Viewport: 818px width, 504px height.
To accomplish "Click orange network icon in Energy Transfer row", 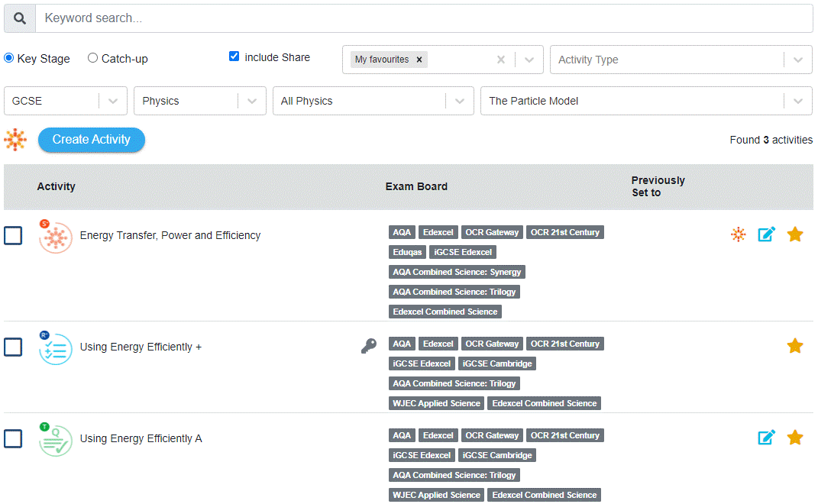I will [x=738, y=234].
